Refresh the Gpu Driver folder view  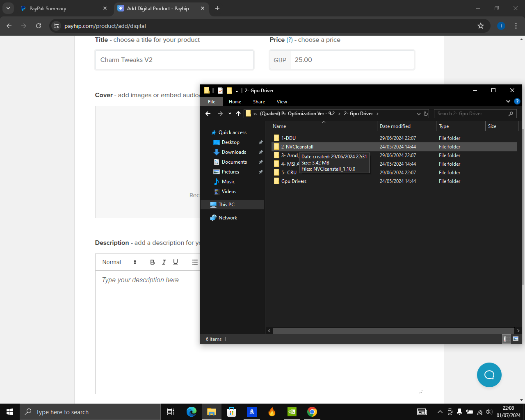coord(426,114)
